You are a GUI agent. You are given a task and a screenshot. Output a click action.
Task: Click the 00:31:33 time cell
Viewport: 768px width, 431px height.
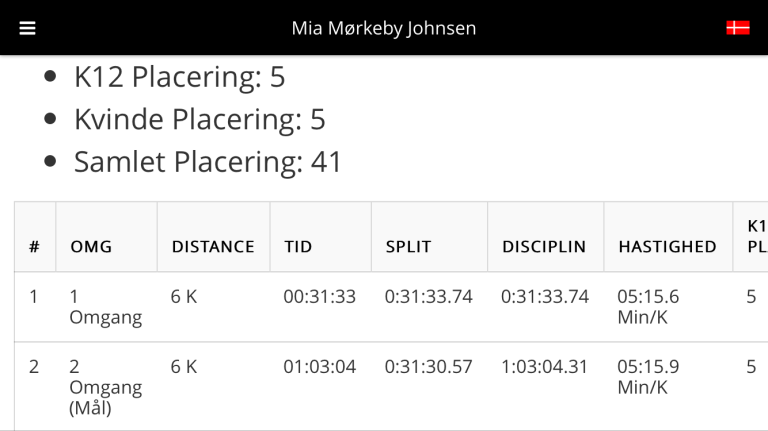click(319, 297)
